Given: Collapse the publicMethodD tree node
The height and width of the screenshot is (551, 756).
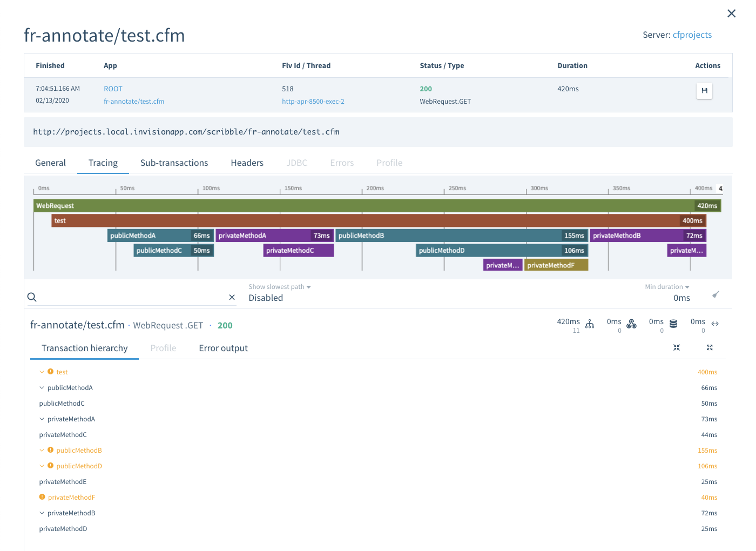Looking at the screenshot, I should pyautogui.click(x=42, y=466).
